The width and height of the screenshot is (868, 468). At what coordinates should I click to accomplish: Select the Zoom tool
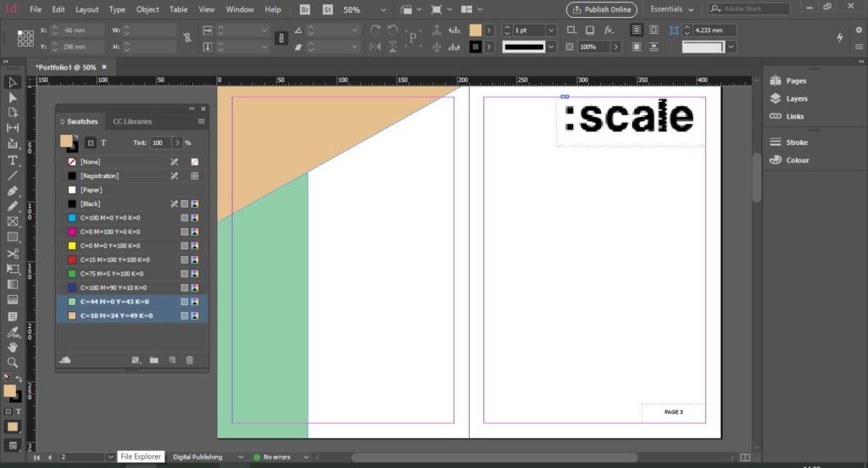click(12, 363)
